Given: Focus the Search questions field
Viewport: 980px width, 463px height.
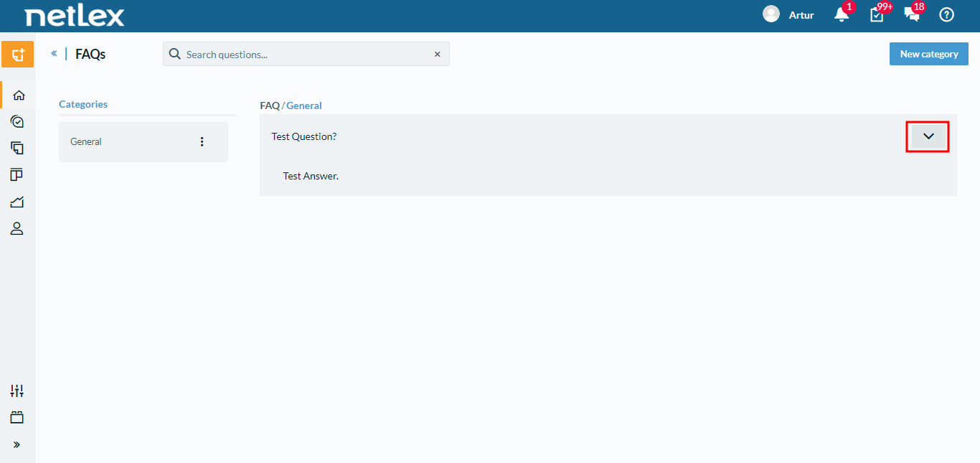Looking at the screenshot, I should point(306,54).
